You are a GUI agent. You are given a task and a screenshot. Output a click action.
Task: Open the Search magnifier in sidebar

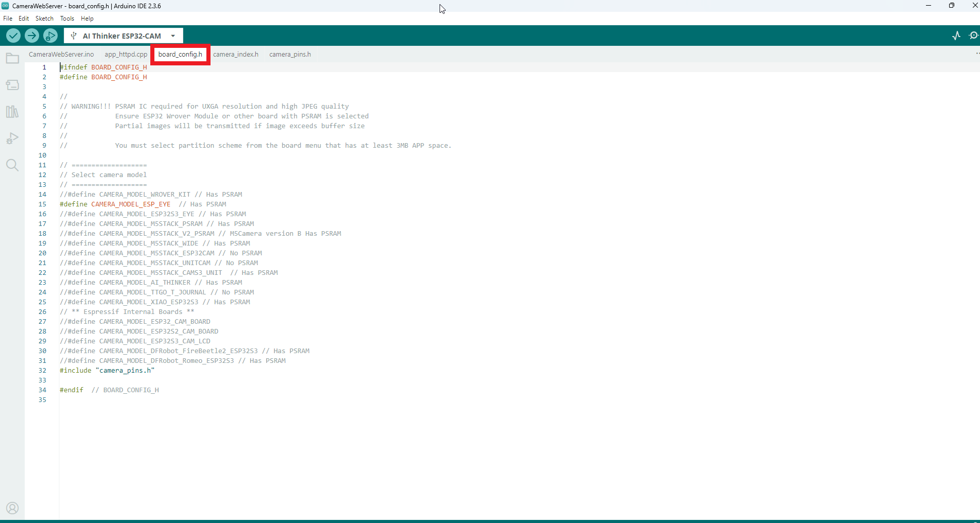12,165
